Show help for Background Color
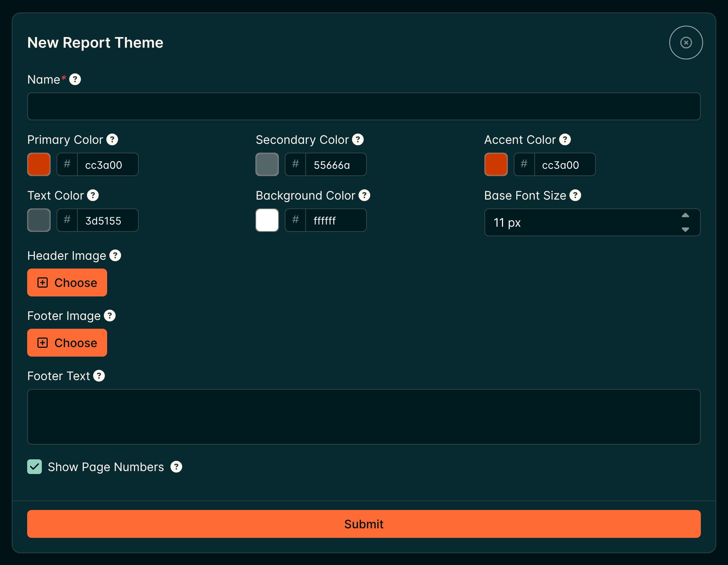The image size is (728, 565). click(x=364, y=195)
